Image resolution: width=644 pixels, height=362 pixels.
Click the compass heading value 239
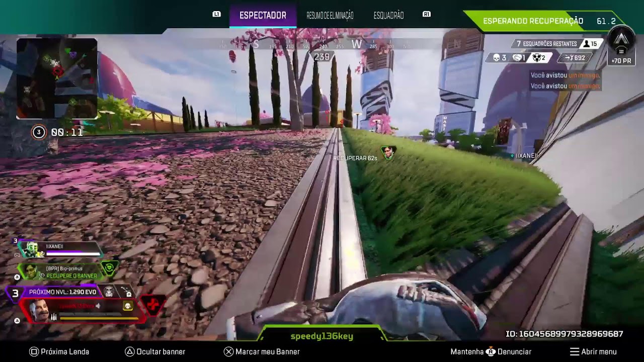click(x=321, y=57)
